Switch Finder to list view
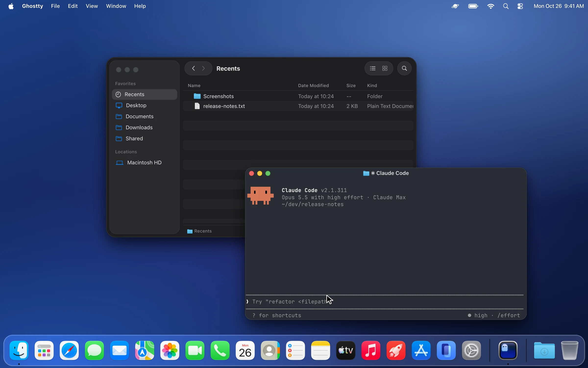The height and width of the screenshot is (368, 588). pyautogui.click(x=373, y=68)
